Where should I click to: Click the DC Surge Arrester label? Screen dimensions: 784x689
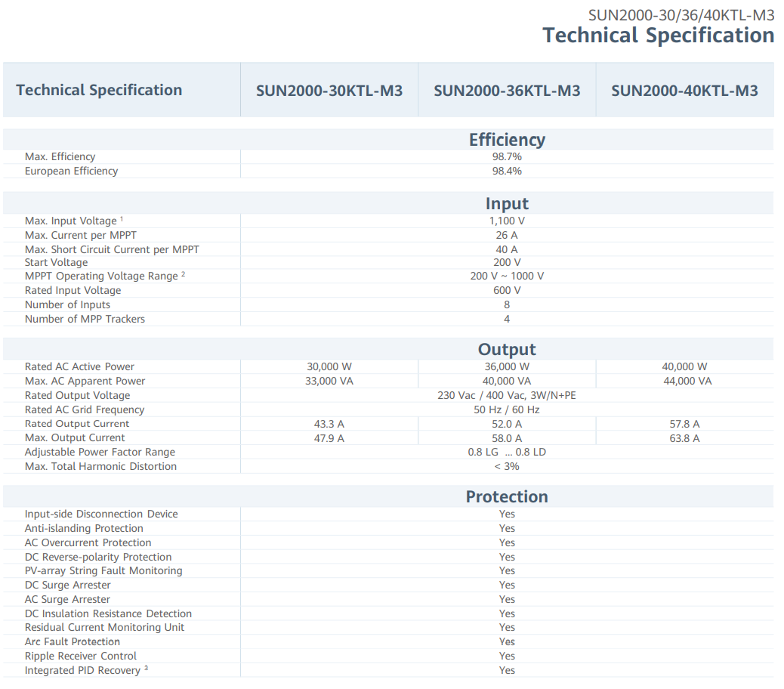pyautogui.click(x=68, y=585)
